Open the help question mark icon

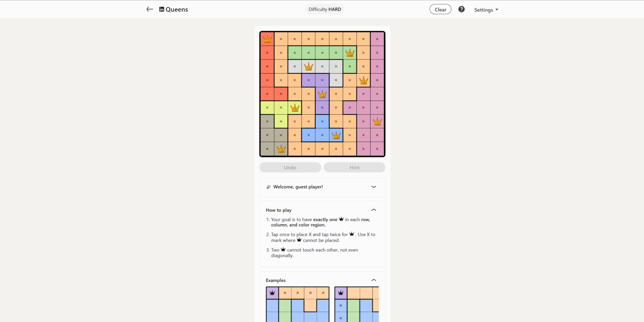pos(461,9)
